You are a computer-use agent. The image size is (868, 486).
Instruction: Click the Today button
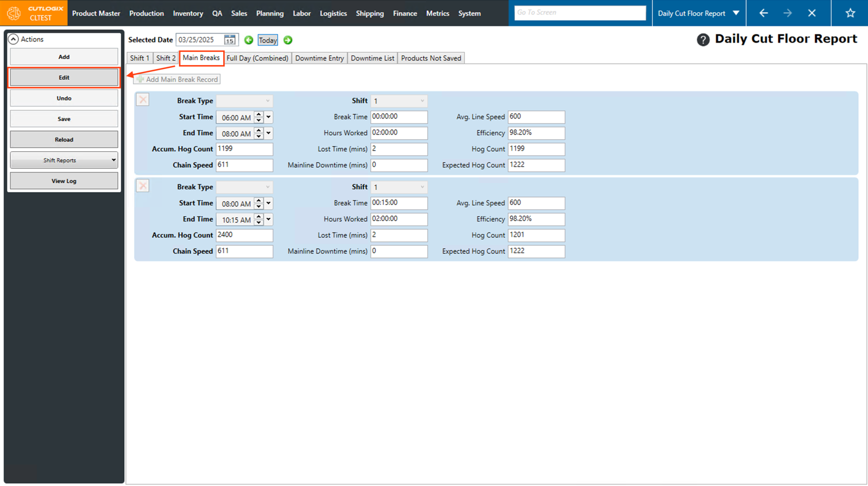pyautogui.click(x=267, y=40)
